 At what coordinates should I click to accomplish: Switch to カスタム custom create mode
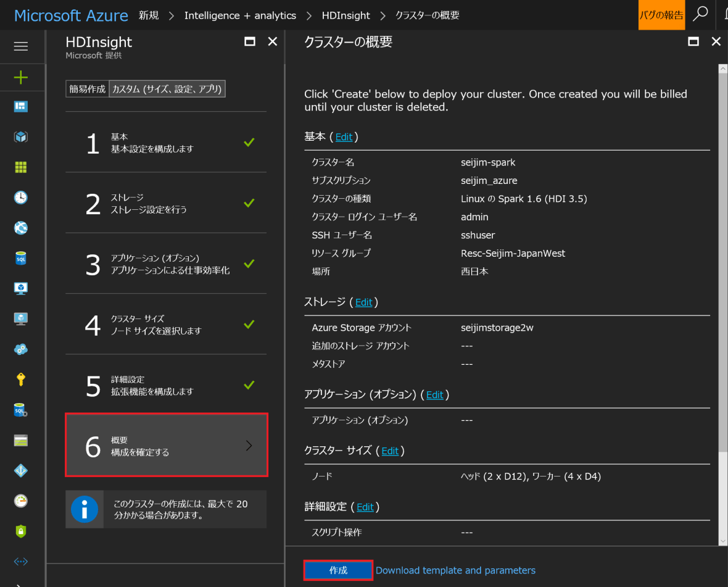pyautogui.click(x=167, y=89)
